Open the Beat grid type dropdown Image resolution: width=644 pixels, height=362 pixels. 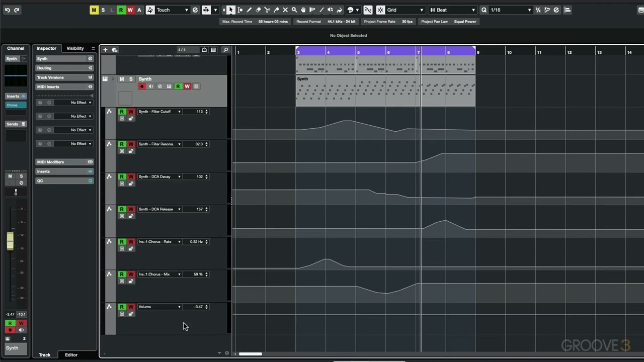(456, 10)
